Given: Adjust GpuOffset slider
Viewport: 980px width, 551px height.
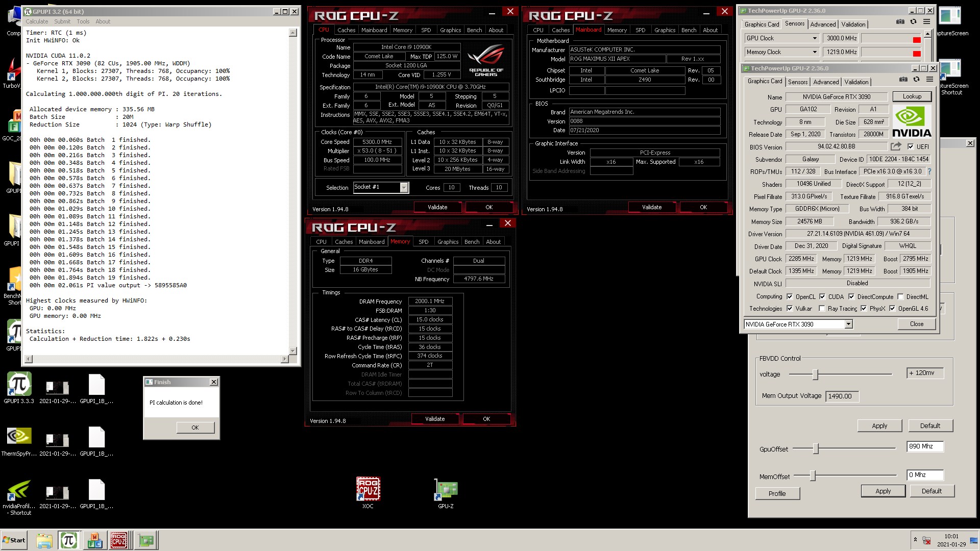Looking at the screenshot, I should coord(816,448).
